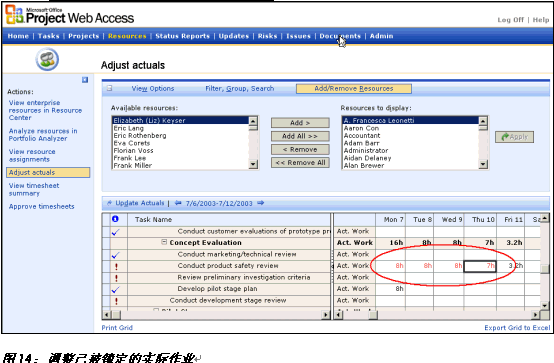Collapse the Concept Evaluation task group

point(164,242)
